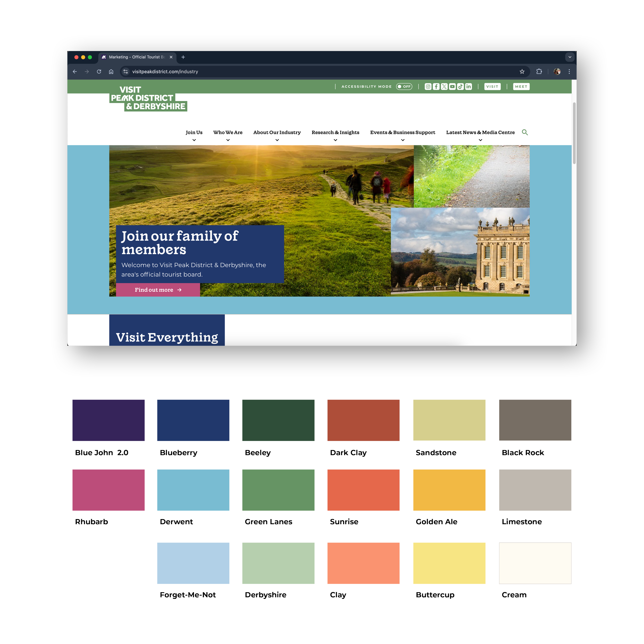Expand the Latest News & Media Centre chevron
This screenshot has height=644, width=644.
click(480, 140)
